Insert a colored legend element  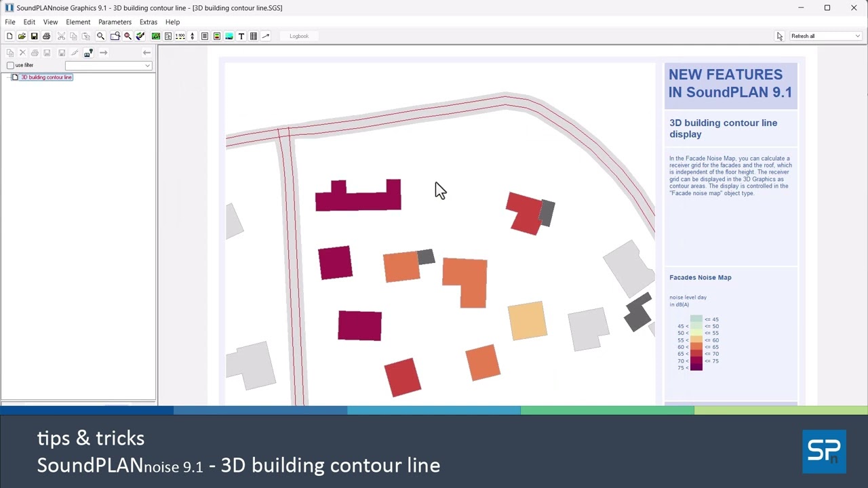click(x=217, y=36)
